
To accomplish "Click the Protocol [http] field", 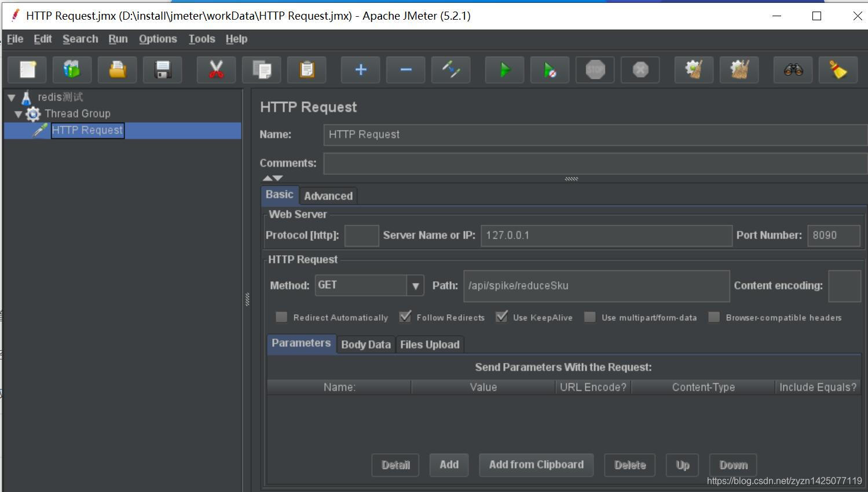I will pos(361,236).
